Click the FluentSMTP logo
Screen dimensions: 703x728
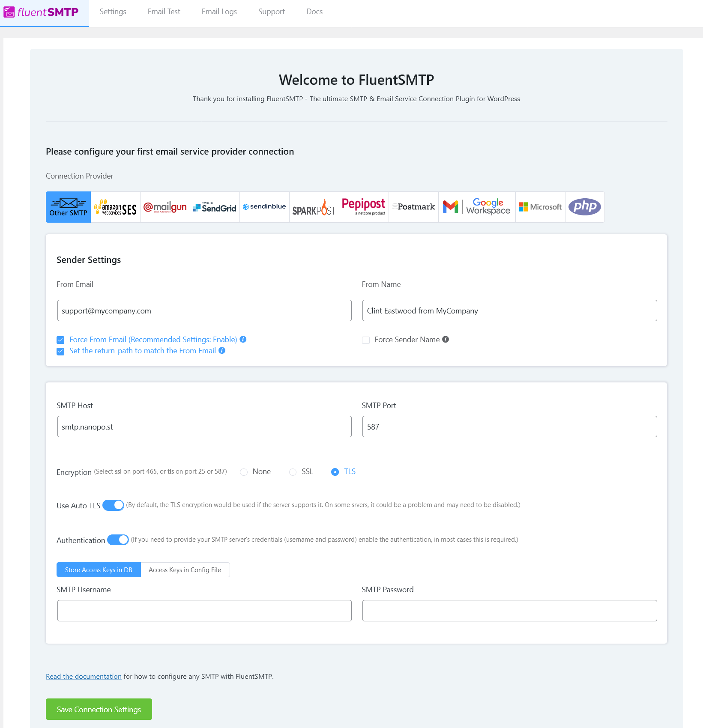click(x=41, y=12)
